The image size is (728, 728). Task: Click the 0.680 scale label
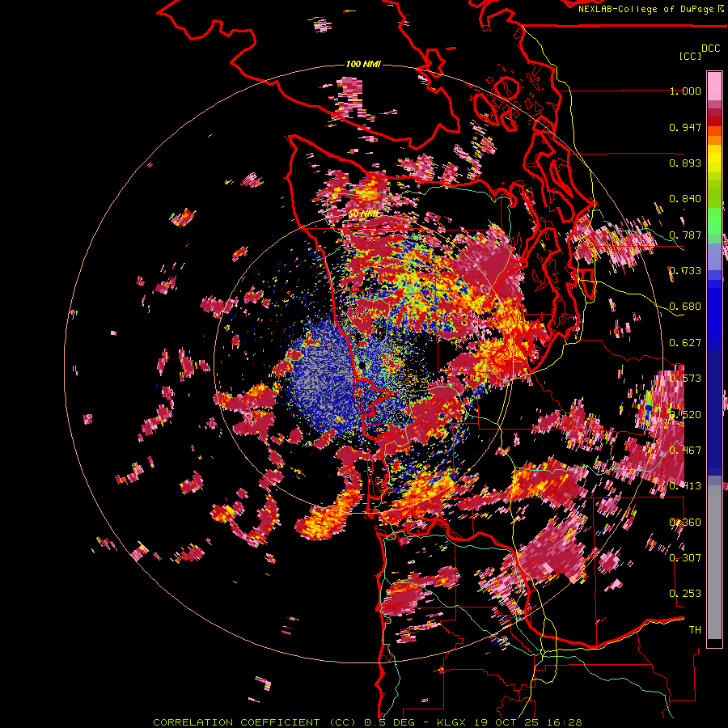(685, 307)
